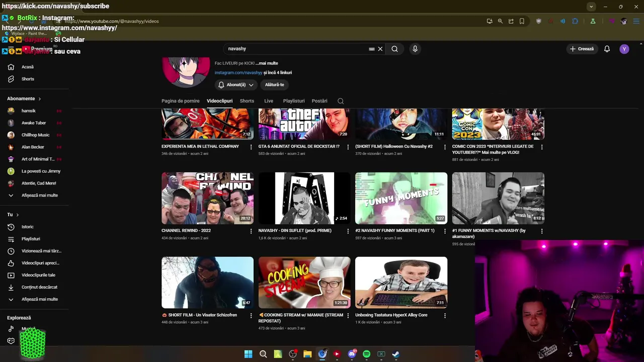Open the extensions puzzle icon in browser toolbar
The image size is (644, 362).
(575, 21)
